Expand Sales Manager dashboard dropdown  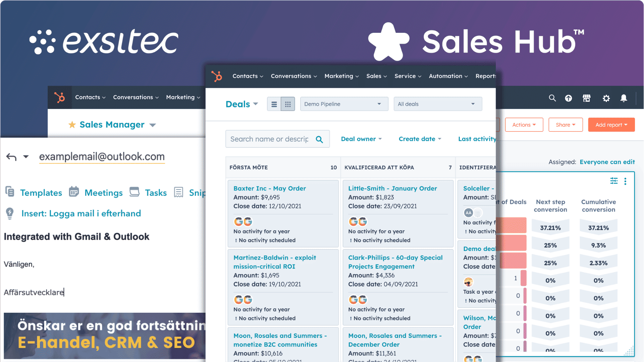pyautogui.click(x=153, y=125)
